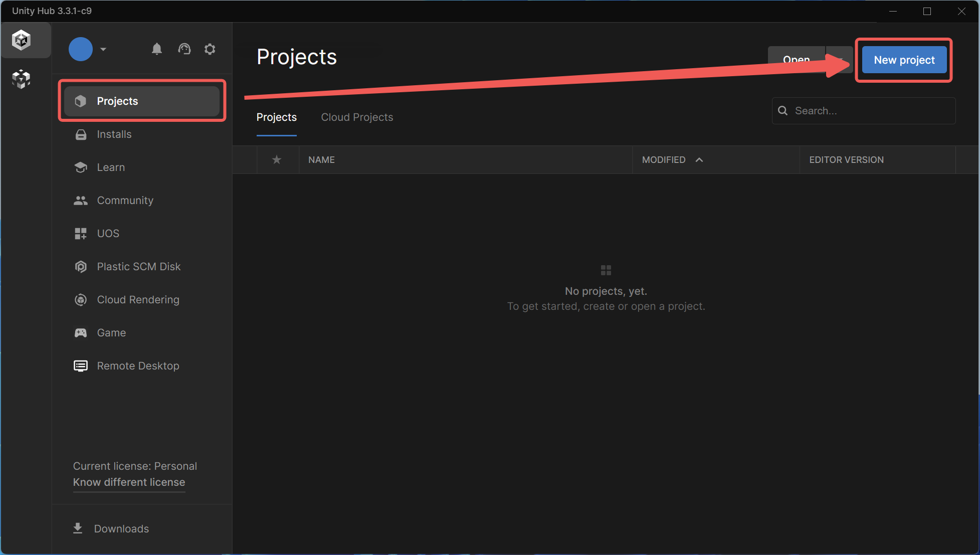The image size is (980, 555).
Task: Close the Unity Hub window
Action: point(961,11)
